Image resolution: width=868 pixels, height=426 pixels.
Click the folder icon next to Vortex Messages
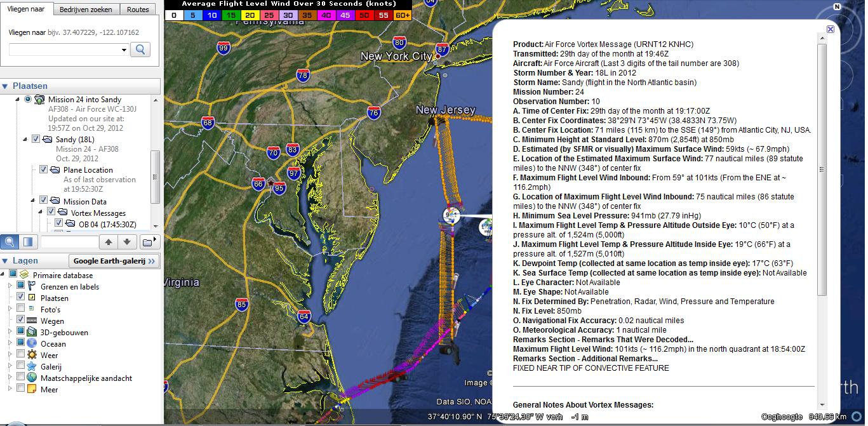pos(63,213)
